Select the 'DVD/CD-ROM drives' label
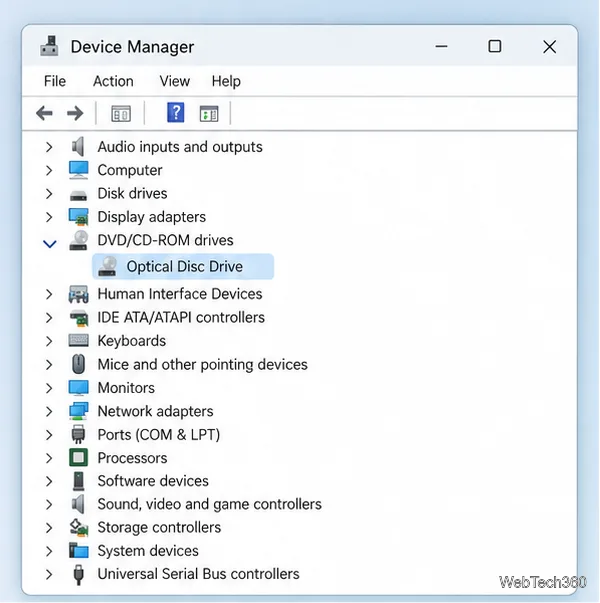This screenshot has width=600, height=603. 165,240
